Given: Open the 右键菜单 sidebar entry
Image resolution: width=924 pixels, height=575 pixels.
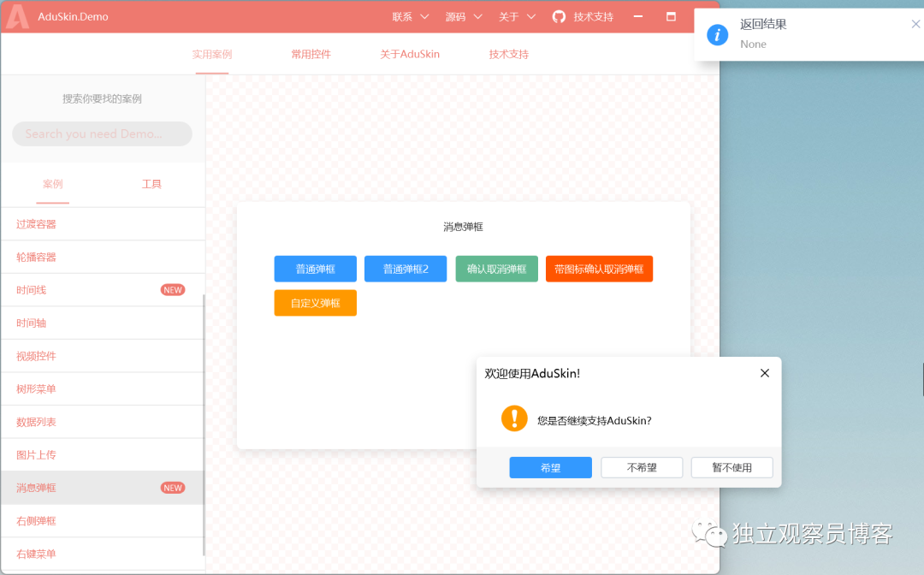Looking at the screenshot, I should (103, 554).
